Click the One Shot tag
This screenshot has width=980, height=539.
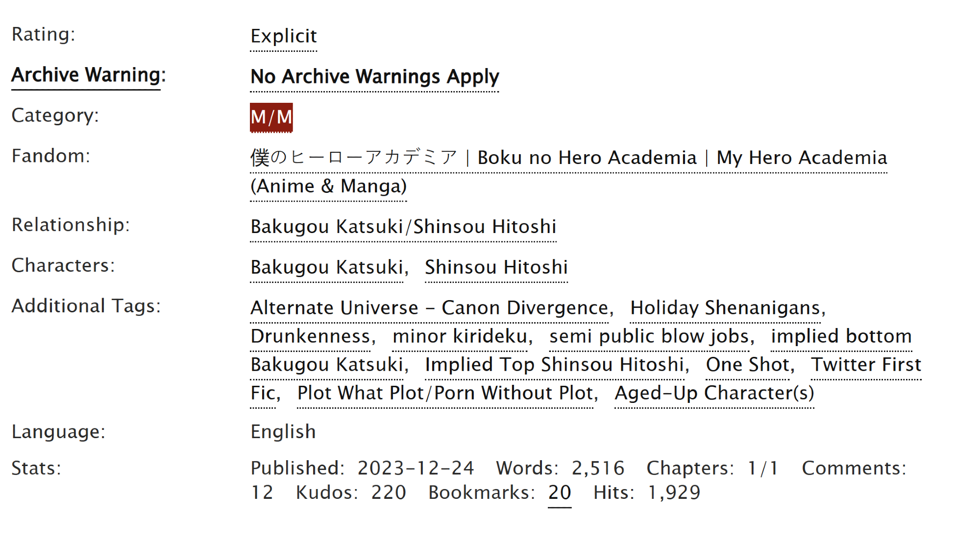pos(748,365)
